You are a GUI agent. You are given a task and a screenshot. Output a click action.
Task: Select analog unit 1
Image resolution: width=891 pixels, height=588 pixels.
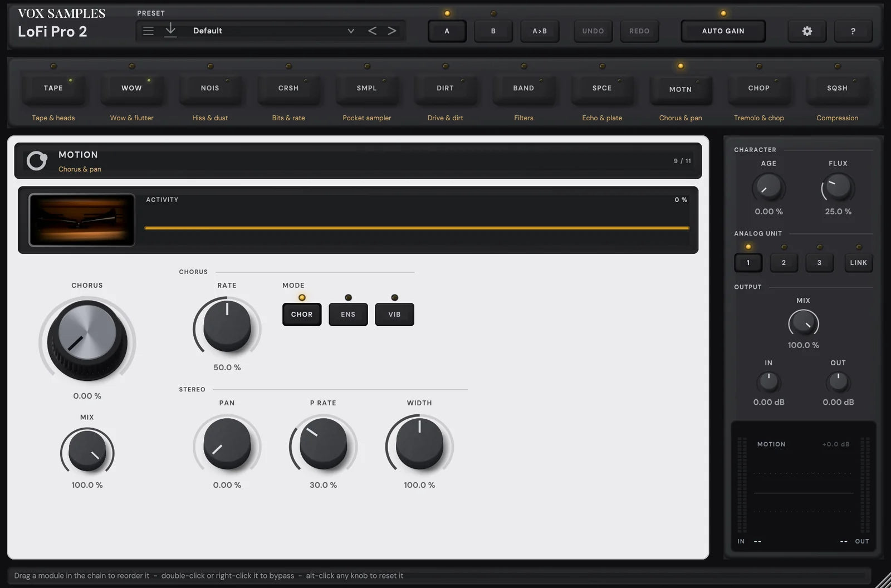coord(748,263)
